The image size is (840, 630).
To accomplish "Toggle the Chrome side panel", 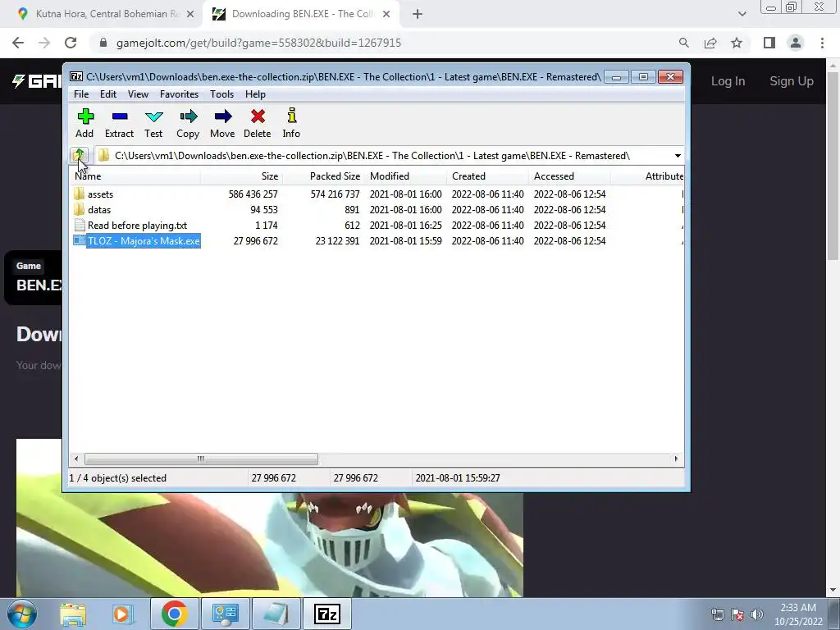I will [x=769, y=43].
